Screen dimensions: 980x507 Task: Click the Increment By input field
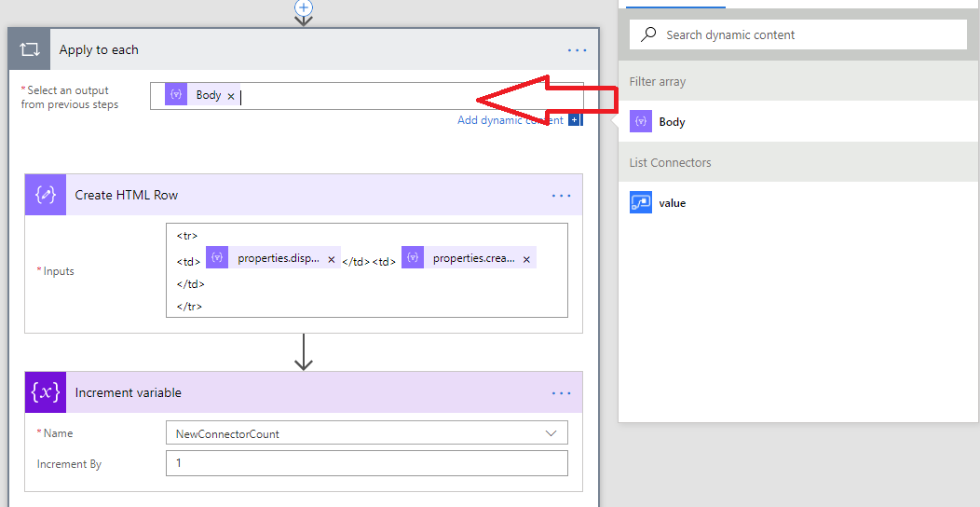coord(366,463)
